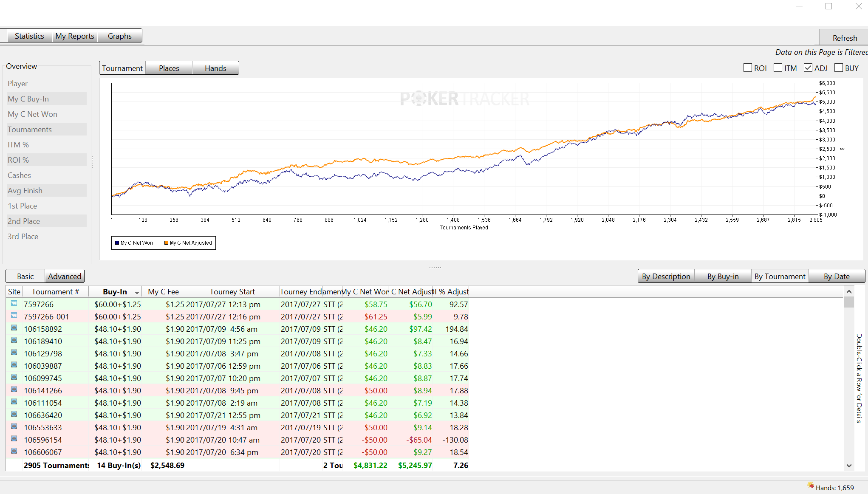The image size is (868, 494).
Task: Click My C Net Adjusted orange legend swatch
Action: coord(166,243)
